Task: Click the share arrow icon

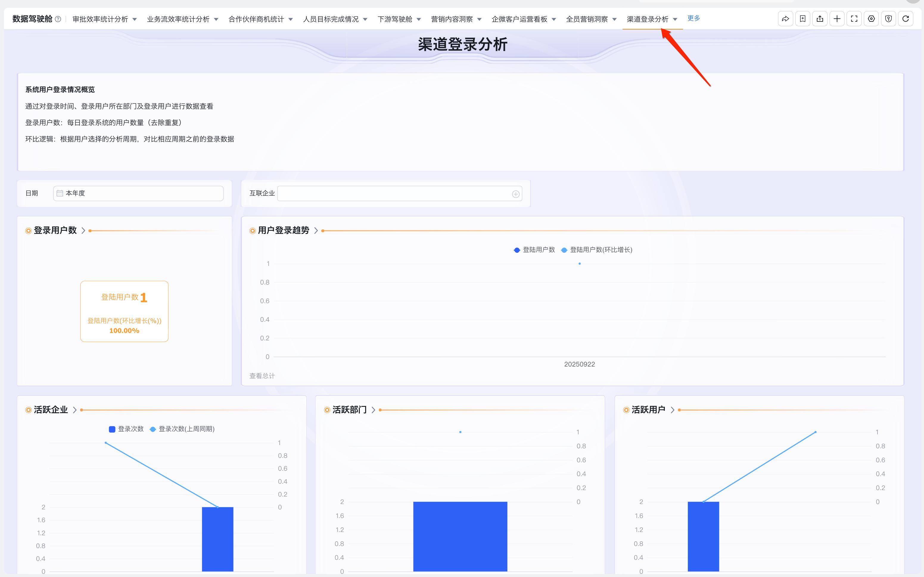Action: [x=785, y=19]
